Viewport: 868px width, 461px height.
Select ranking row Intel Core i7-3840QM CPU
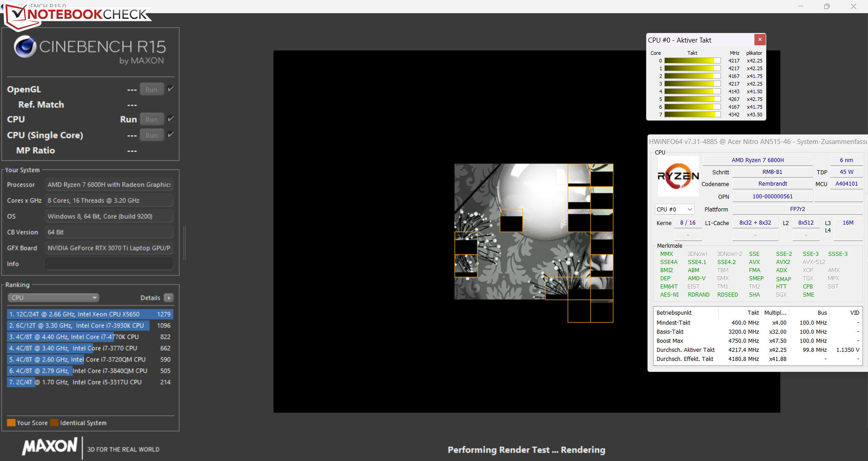[90, 370]
